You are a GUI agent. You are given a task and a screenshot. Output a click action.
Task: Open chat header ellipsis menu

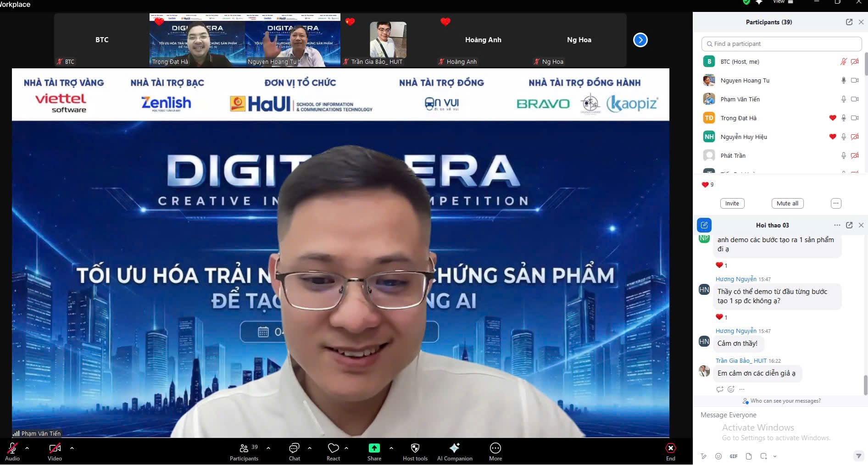pyautogui.click(x=837, y=225)
